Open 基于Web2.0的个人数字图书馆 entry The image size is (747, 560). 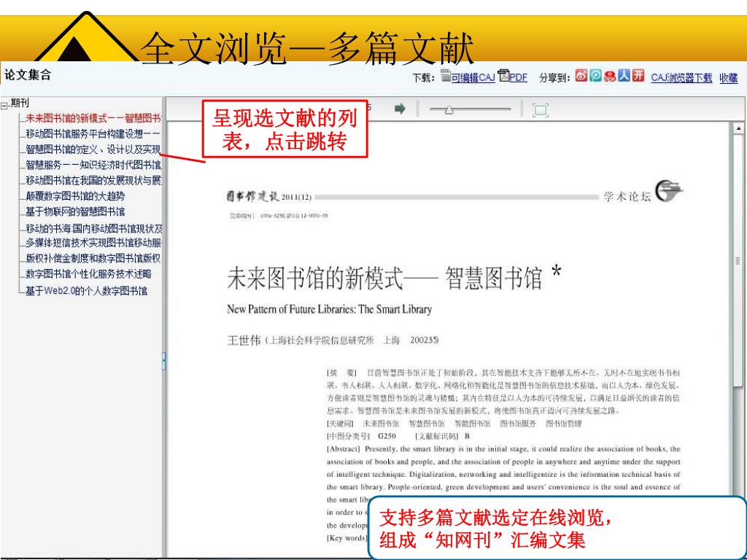click(x=86, y=291)
